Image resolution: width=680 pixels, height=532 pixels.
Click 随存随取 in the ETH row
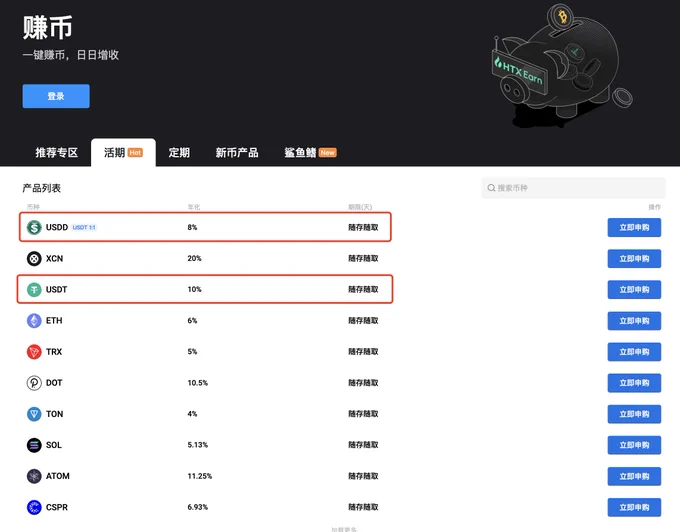363,321
